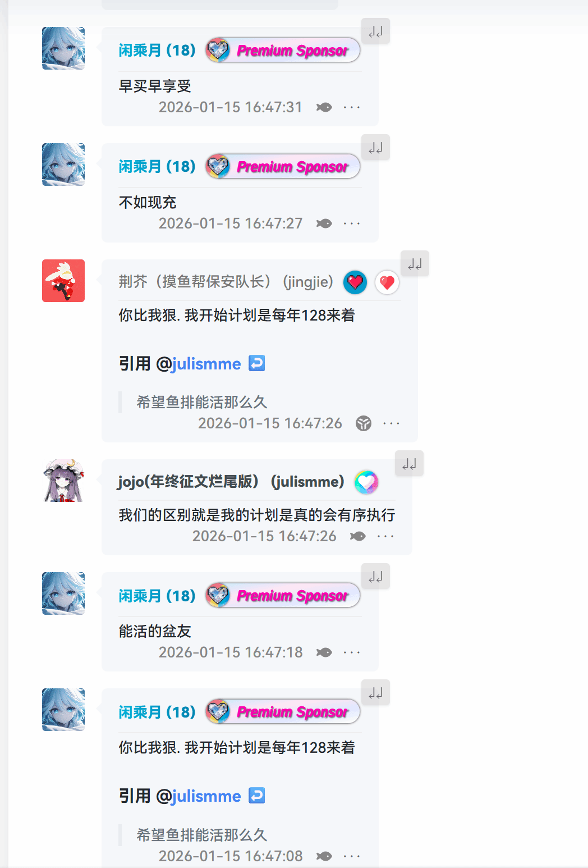
Task: Click the repeat icon on jingjie's message
Action: click(415, 264)
